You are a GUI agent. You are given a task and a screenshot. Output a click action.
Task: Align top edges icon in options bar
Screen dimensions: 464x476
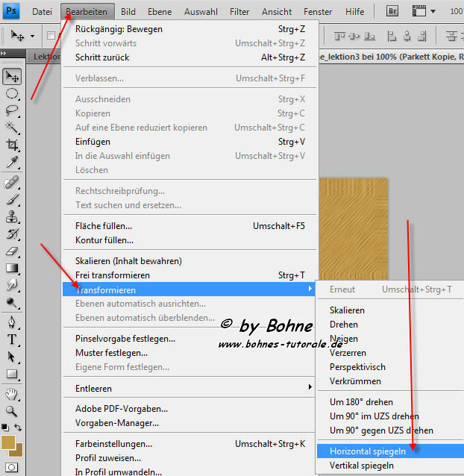(x=339, y=37)
